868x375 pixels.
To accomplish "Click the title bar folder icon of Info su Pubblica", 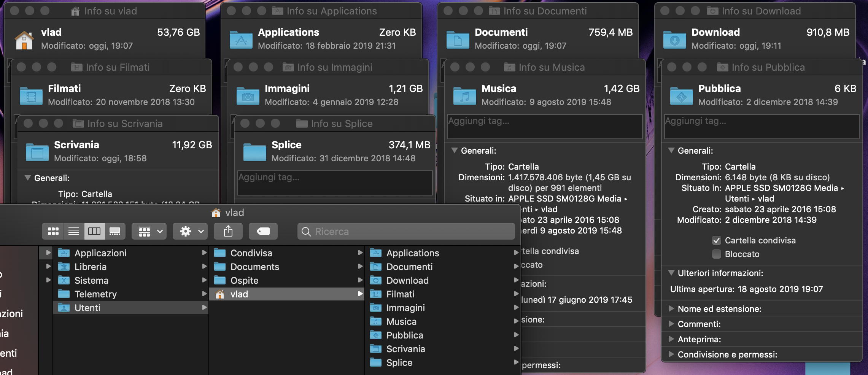I will pos(722,67).
